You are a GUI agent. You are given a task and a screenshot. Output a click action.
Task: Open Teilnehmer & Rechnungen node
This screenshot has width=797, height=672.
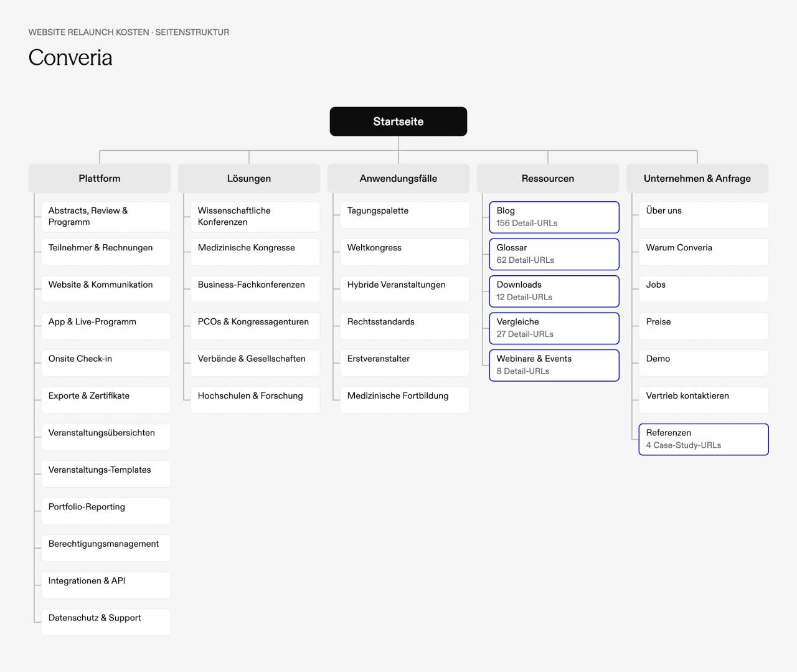(106, 252)
